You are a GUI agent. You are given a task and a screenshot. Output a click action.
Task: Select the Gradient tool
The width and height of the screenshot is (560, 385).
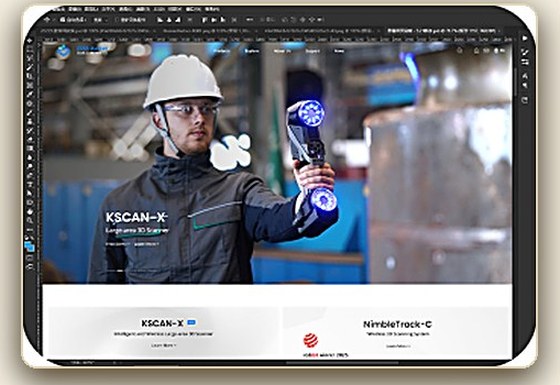click(30, 148)
